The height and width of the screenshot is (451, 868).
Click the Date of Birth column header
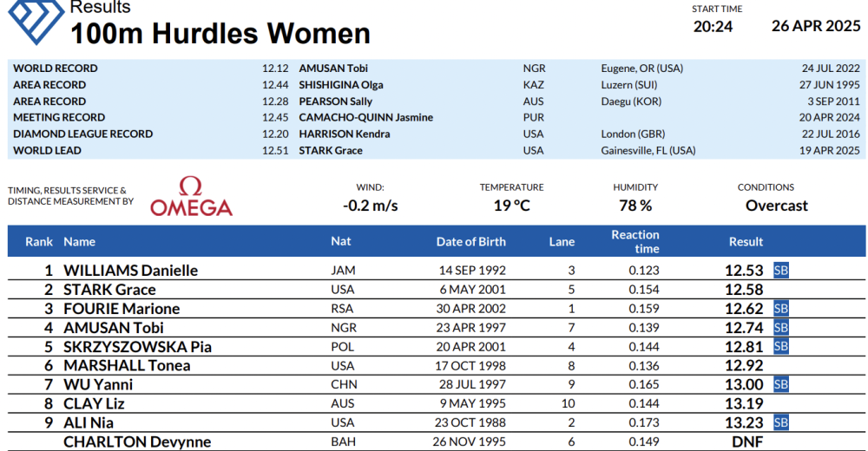click(x=470, y=242)
